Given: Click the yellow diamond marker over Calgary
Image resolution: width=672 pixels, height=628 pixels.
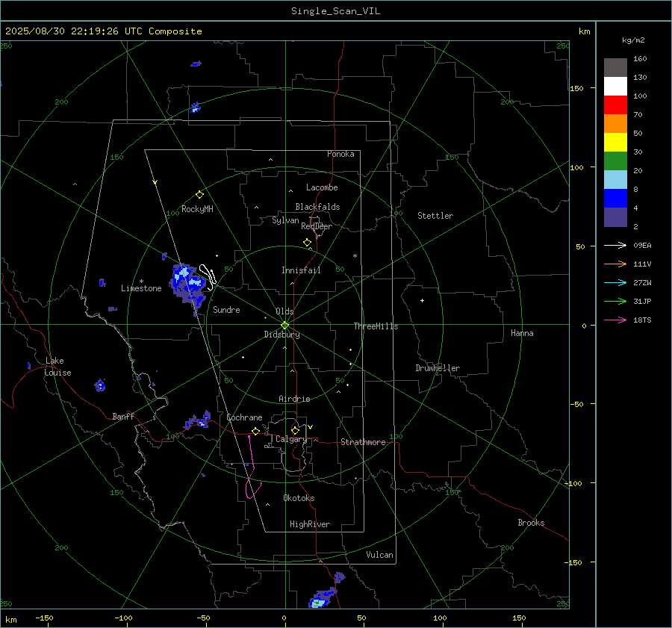Looking at the screenshot, I should [x=295, y=430].
